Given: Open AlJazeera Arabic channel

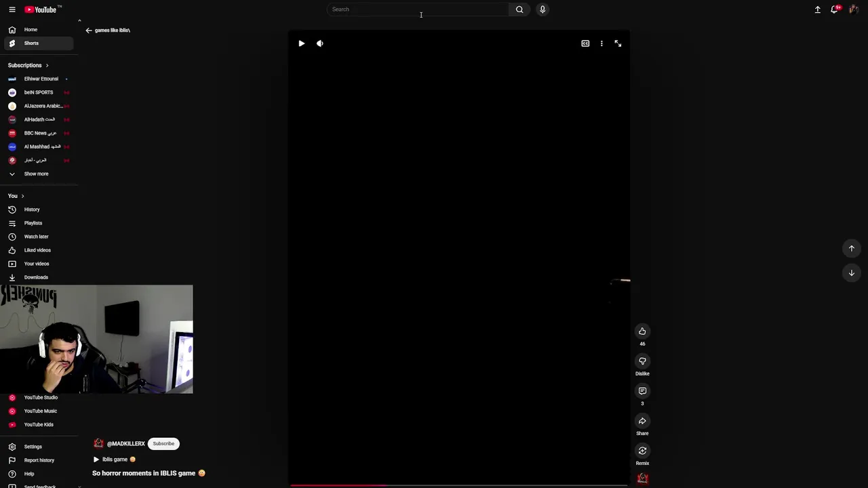Looking at the screenshot, I should coord(38,106).
